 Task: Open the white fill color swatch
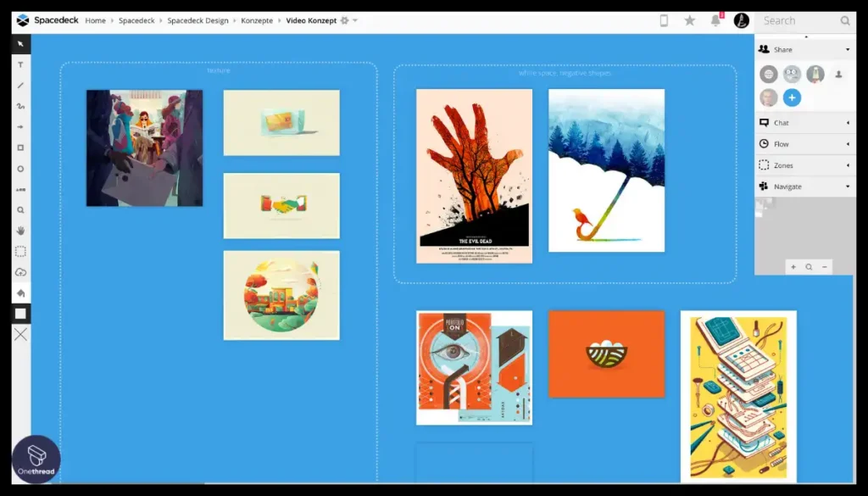(20, 314)
